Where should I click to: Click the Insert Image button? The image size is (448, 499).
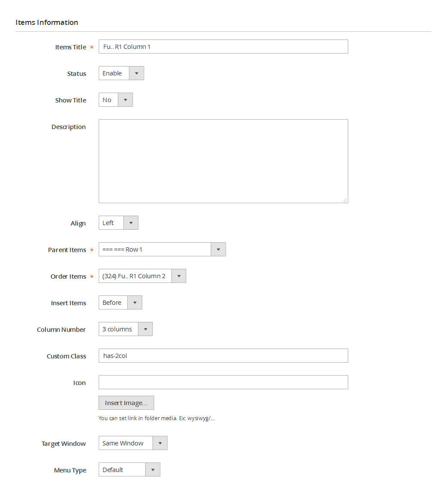coord(126,403)
